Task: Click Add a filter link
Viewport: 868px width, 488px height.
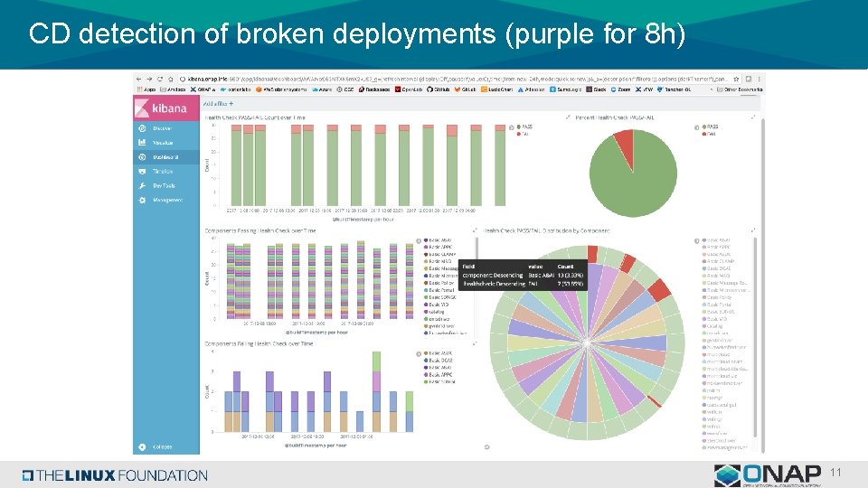Action: 218,103
